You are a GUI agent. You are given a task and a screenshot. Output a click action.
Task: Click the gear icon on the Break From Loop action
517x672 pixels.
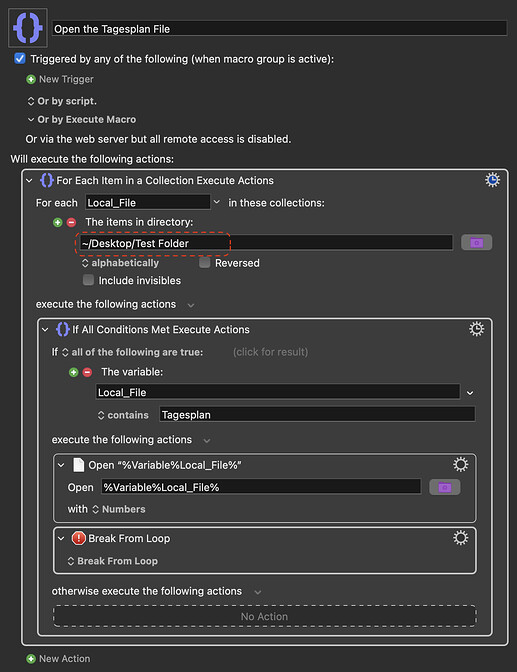click(460, 537)
